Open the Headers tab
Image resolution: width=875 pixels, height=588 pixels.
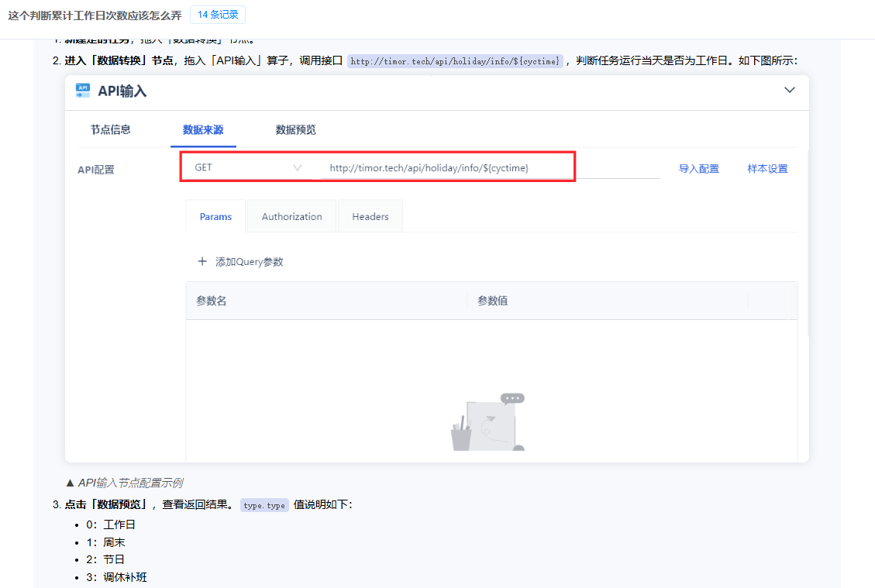click(370, 217)
